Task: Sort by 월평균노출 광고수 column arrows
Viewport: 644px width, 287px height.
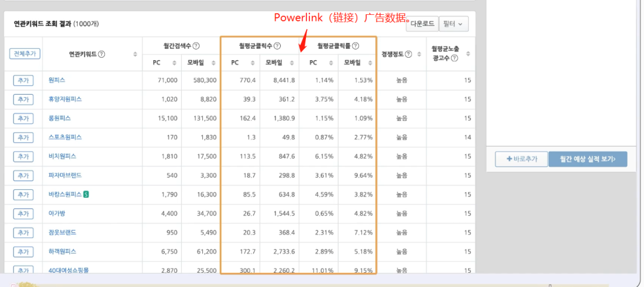Action: point(468,54)
